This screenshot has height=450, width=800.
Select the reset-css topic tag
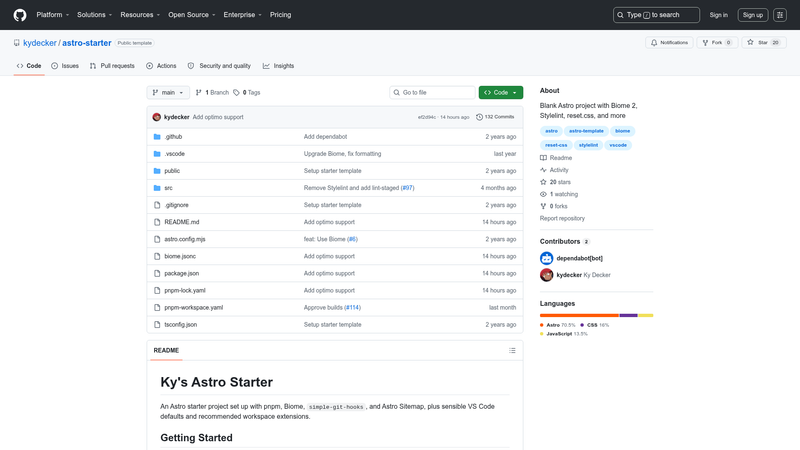(556, 145)
